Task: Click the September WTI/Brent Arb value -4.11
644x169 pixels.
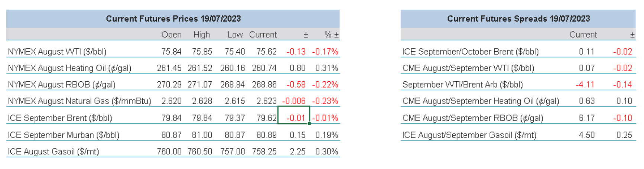Action: click(x=585, y=85)
